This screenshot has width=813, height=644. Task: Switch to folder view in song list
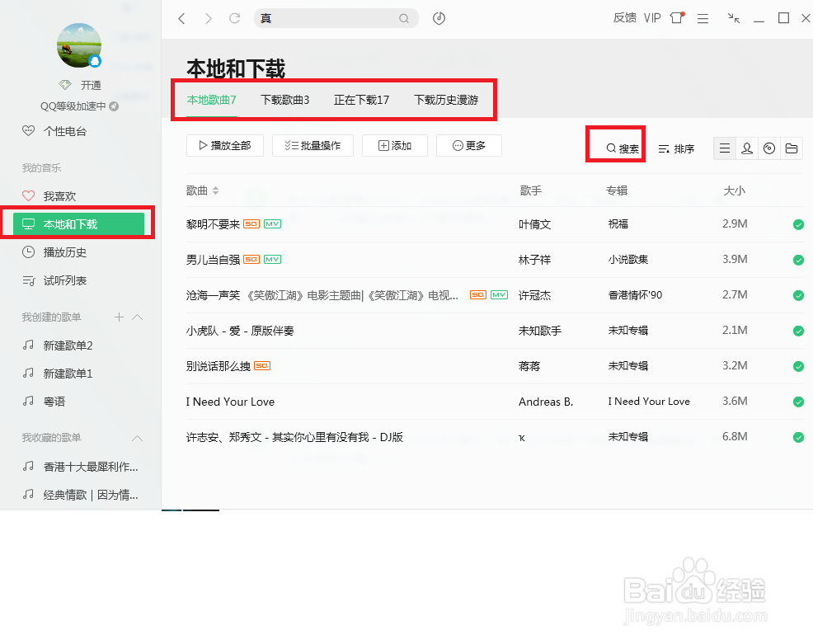(x=792, y=148)
